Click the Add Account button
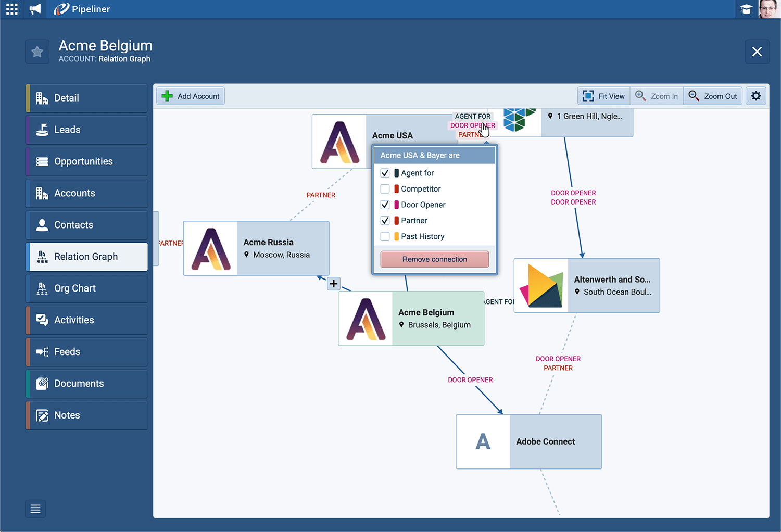781x532 pixels. pyautogui.click(x=191, y=96)
